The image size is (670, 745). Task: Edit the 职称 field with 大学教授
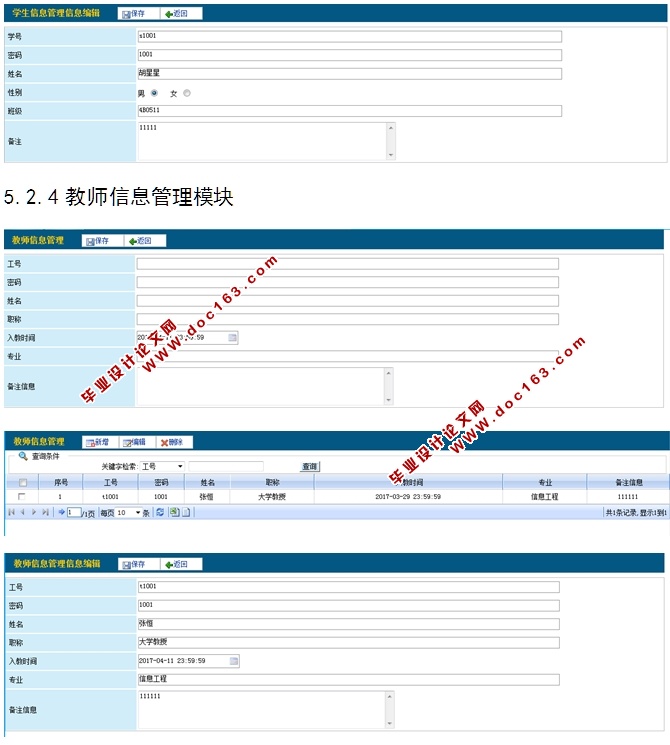pos(348,642)
